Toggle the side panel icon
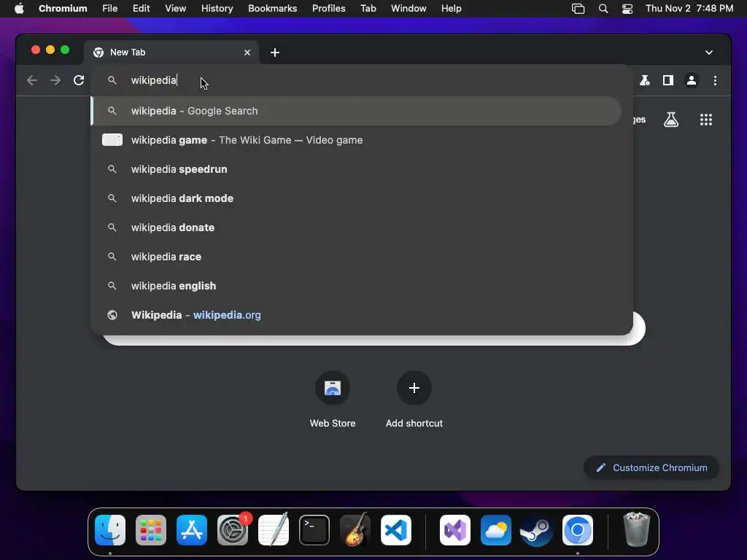This screenshot has width=747, height=560. pos(668,80)
